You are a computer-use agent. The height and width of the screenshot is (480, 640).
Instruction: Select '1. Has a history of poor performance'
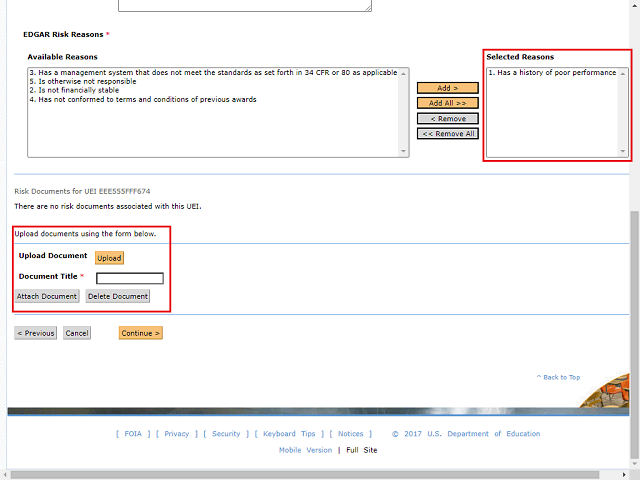pyautogui.click(x=552, y=72)
